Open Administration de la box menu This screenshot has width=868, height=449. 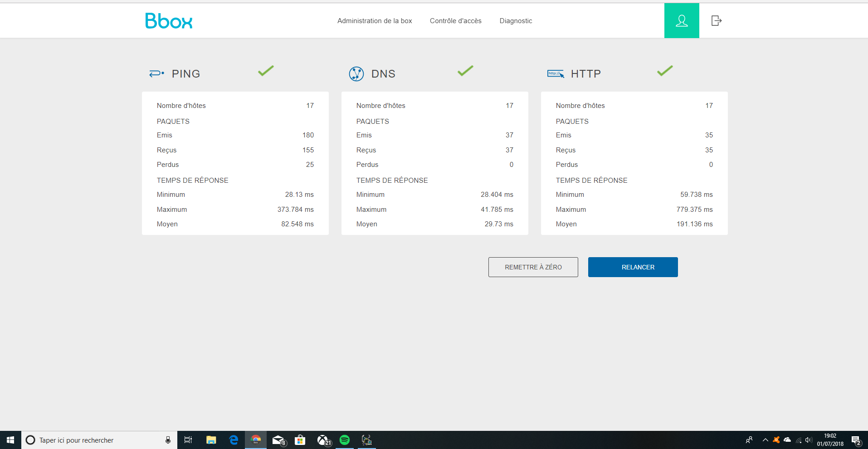375,21
